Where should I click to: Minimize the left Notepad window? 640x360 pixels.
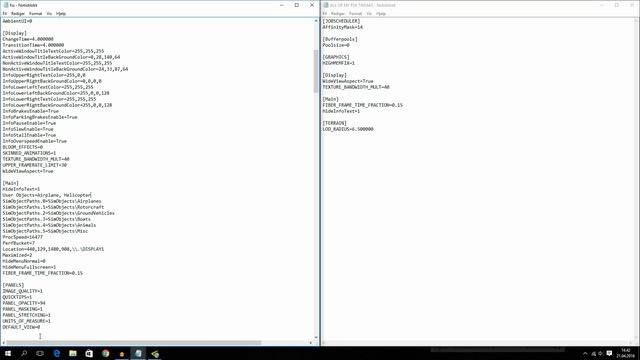[282, 5]
